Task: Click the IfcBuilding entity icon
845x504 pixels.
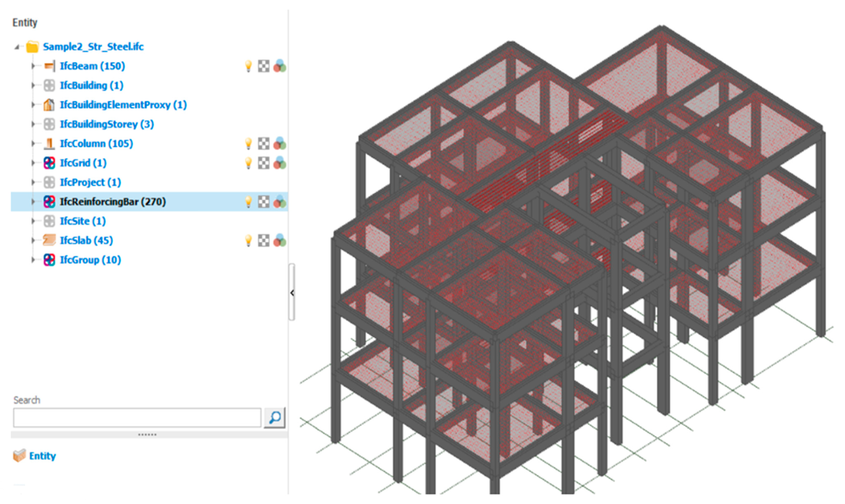Action: coord(49,85)
